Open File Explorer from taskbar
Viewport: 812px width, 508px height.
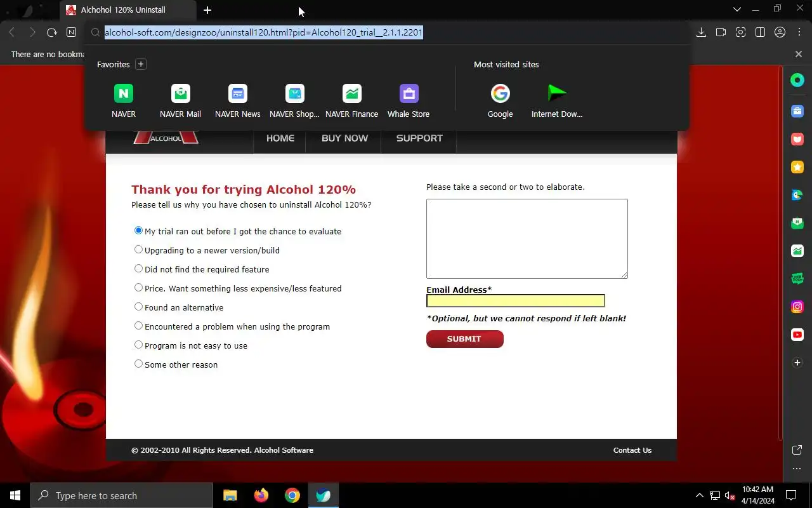tap(230, 495)
